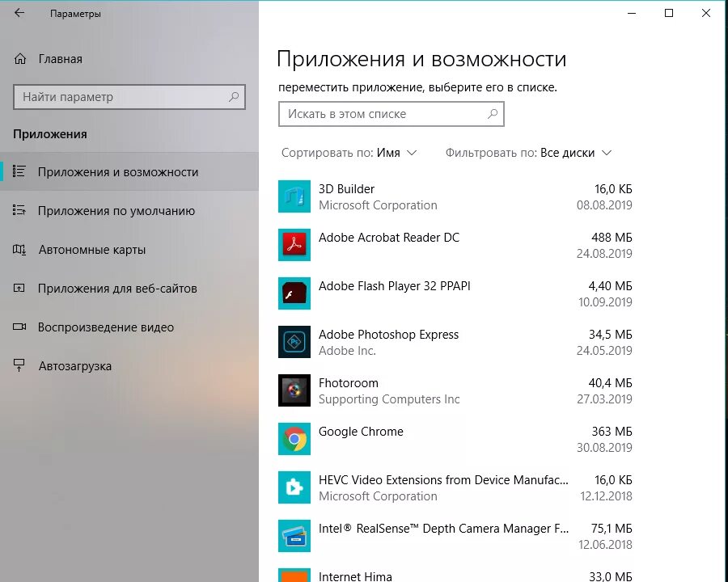Open the Автономные карты map icon
This screenshot has width=728, height=582.
click(x=19, y=249)
